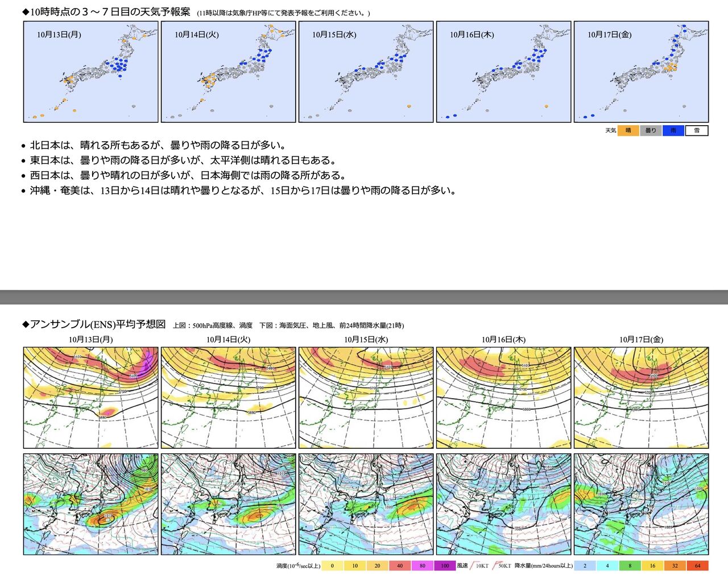Image resolution: width=728 pixels, height=574 pixels.
Task: Choose the precipitation legend swatch labeled 2
Action: (585, 565)
